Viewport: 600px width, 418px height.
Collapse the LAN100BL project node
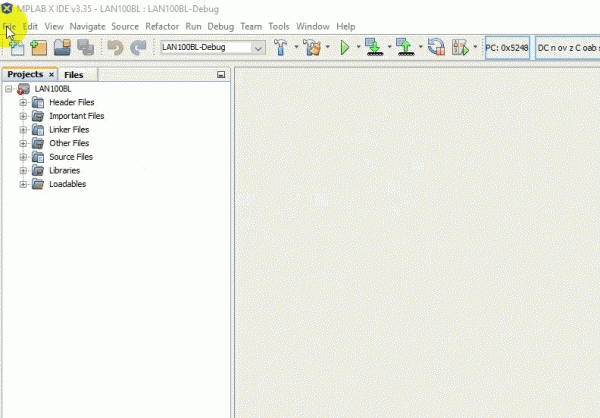pos(8,89)
